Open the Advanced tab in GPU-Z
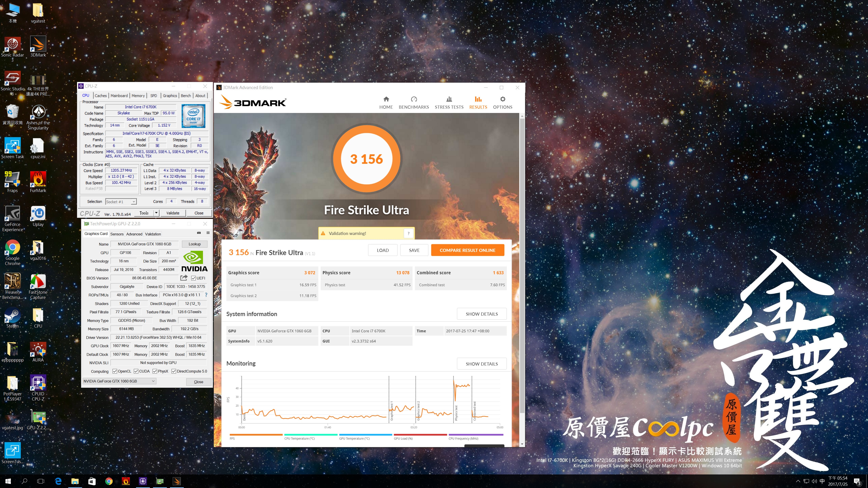The image size is (868, 488). tap(134, 234)
